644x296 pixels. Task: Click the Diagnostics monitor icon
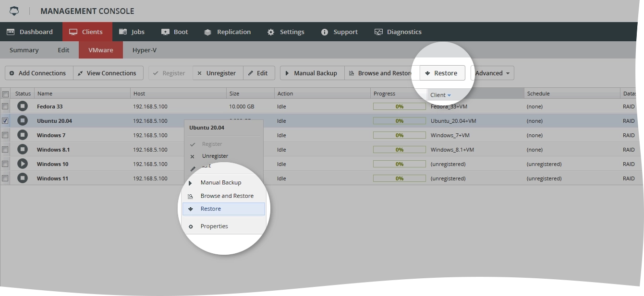tap(378, 32)
